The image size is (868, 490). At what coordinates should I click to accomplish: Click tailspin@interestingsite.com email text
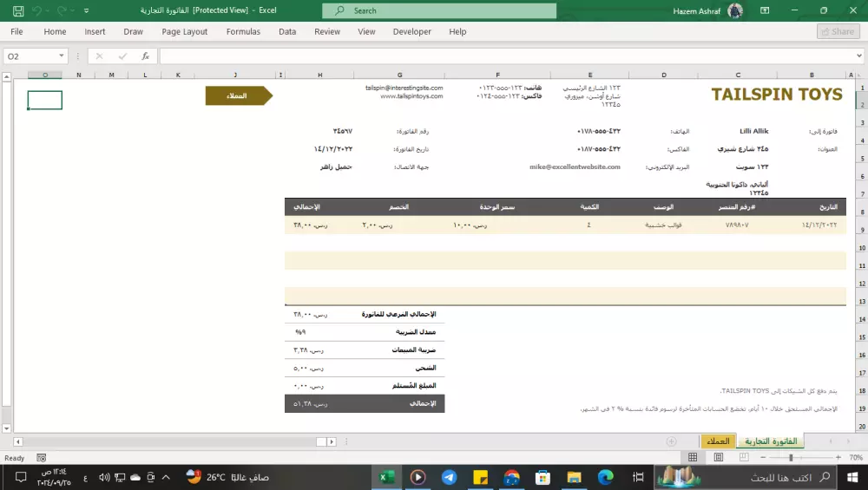404,88
